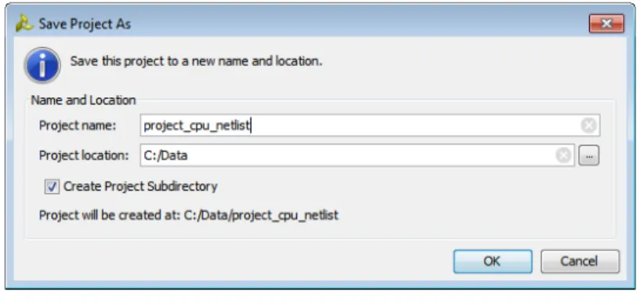Confirm saving with the OK button

click(x=493, y=261)
